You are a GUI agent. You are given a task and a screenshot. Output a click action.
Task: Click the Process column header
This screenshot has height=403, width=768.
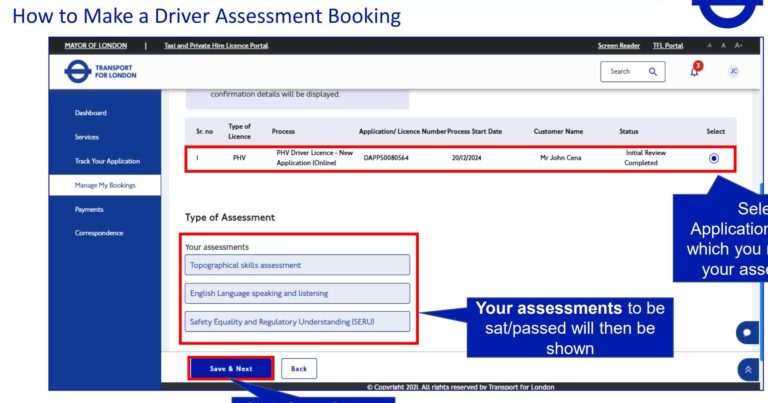tap(283, 131)
